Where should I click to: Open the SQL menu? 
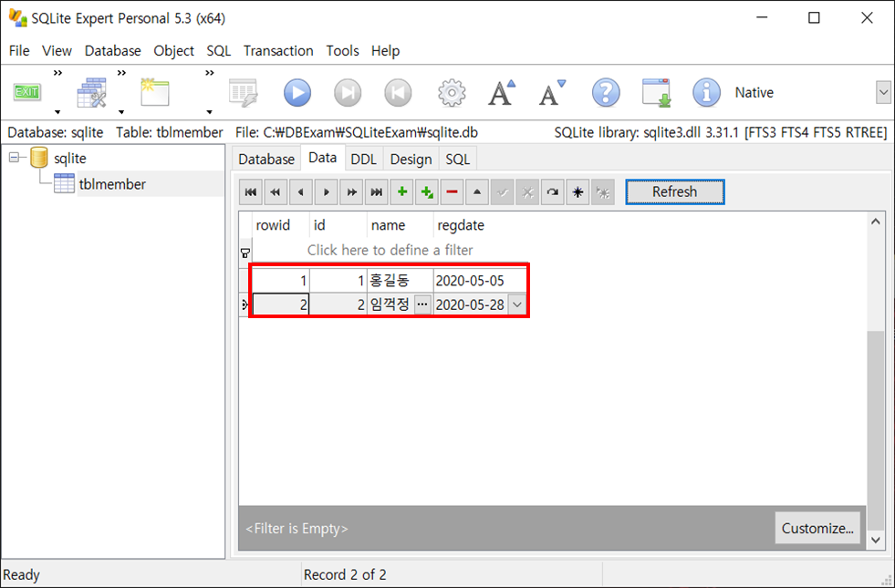tap(219, 51)
